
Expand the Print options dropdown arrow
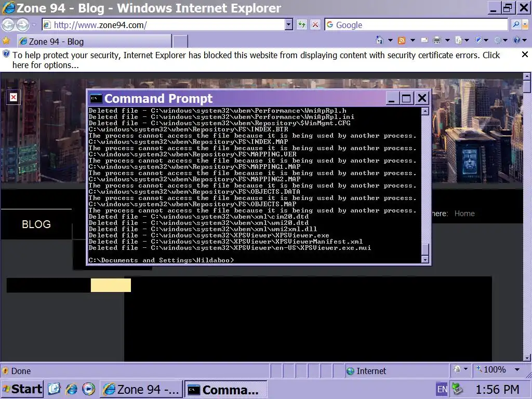click(x=447, y=41)
